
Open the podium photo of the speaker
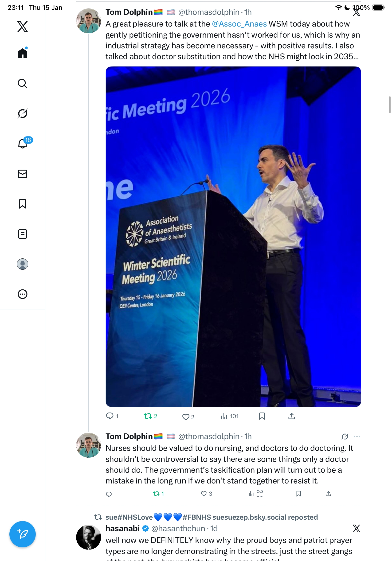pos(233,237)
